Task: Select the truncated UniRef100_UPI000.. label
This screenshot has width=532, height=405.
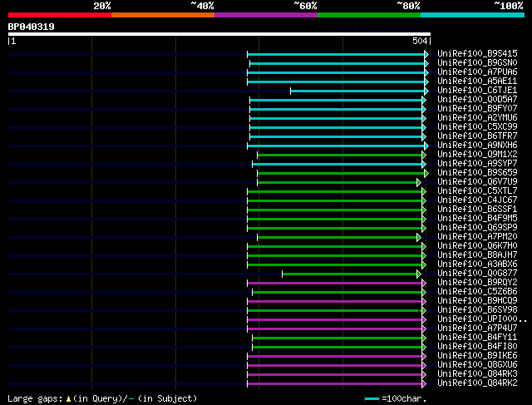Action: click(482, 319)
